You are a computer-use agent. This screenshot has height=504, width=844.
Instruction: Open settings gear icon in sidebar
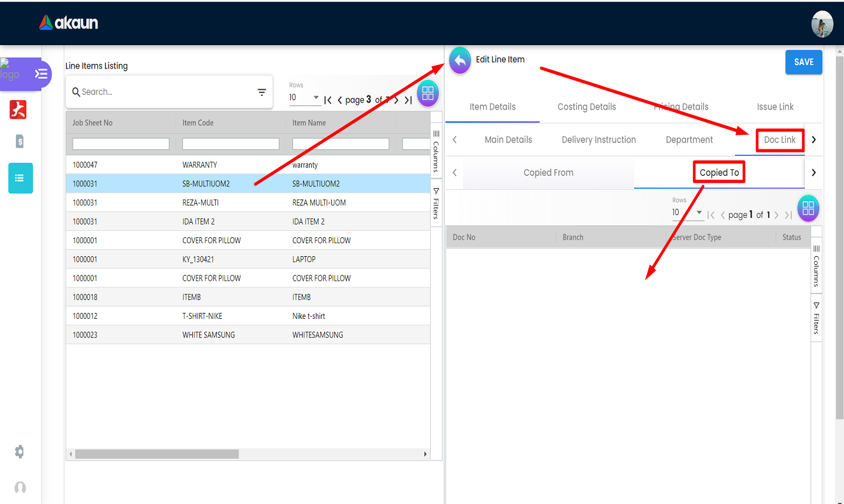(x=19, y=451)
